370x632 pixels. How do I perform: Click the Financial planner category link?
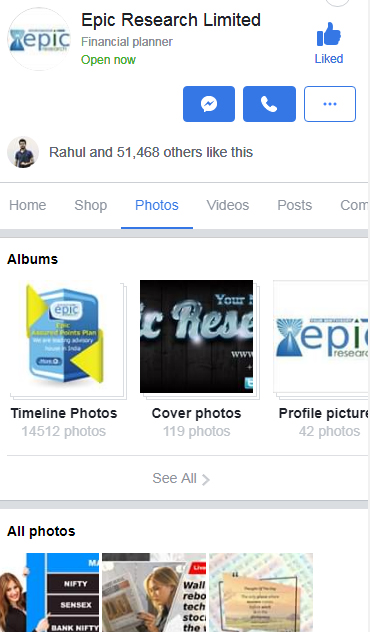pos(127,42)
